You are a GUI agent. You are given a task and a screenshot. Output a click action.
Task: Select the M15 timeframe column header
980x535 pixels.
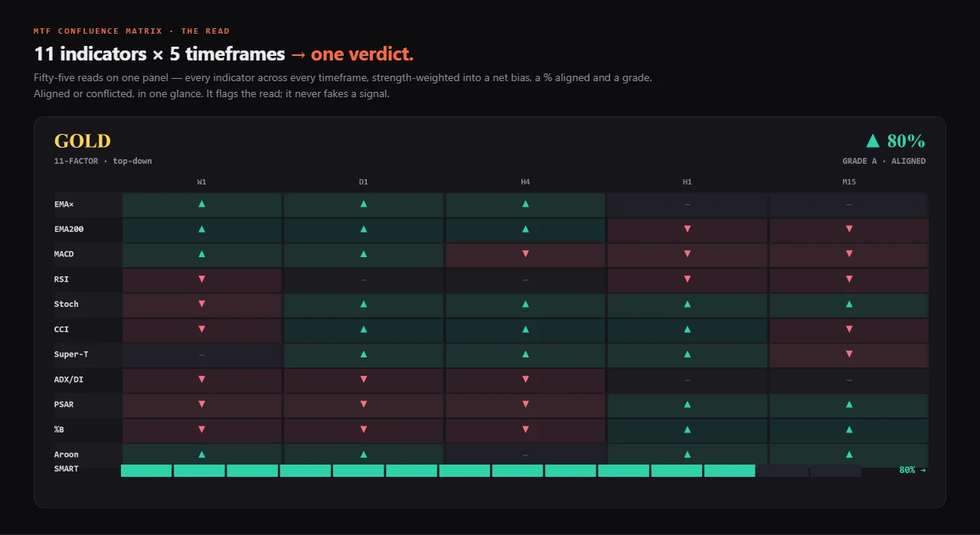tap(849, 182)
